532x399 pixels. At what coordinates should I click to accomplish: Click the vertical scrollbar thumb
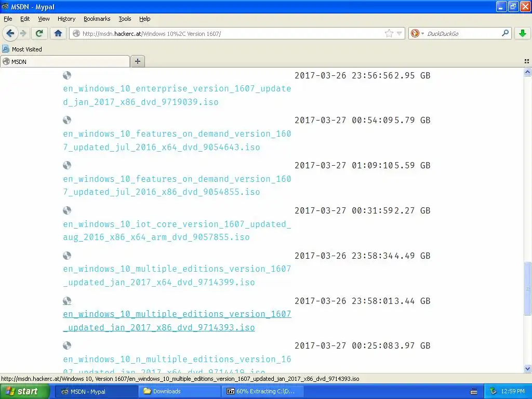click(x=527, y=288)
